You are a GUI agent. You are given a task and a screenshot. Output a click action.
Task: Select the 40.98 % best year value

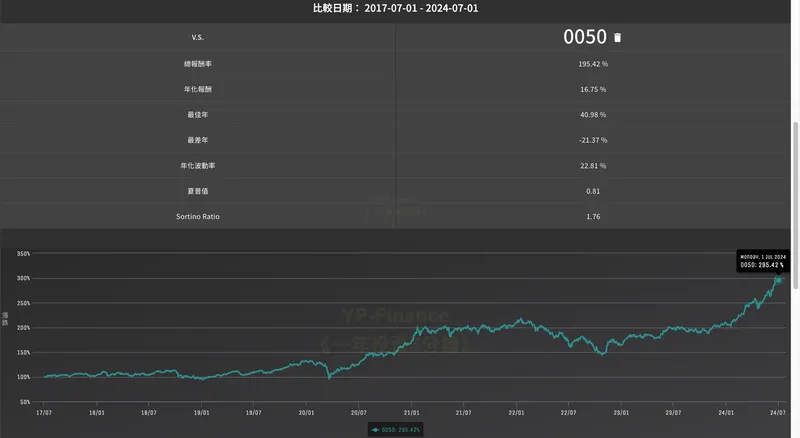[593, 115]
